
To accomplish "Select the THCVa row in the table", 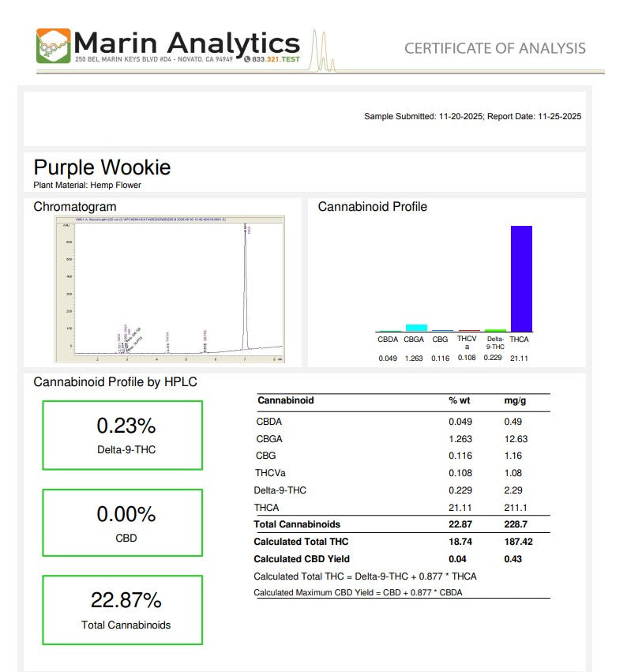I will pos(401,473).
